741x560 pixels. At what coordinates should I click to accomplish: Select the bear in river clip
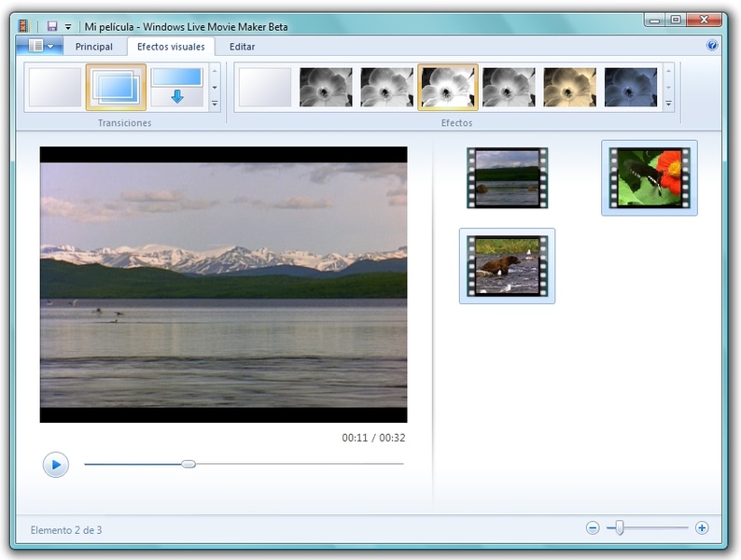click(507, 266)
